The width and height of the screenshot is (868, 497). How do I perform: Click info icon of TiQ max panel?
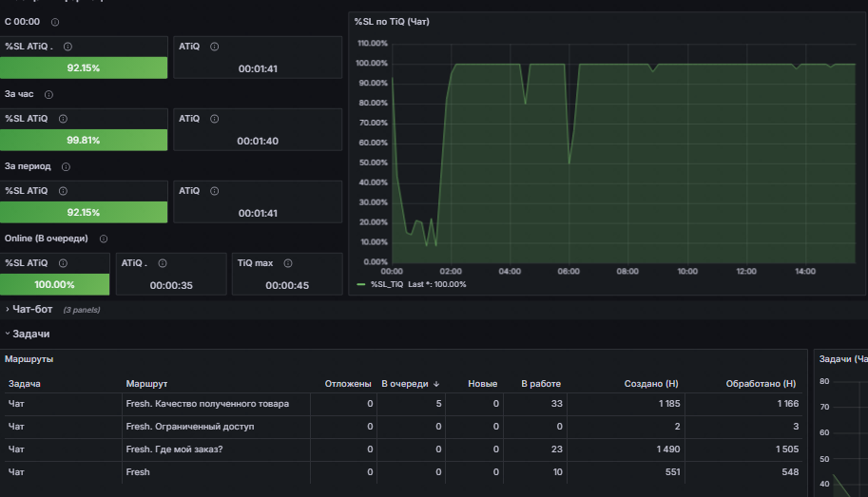[x=288, y=263]
